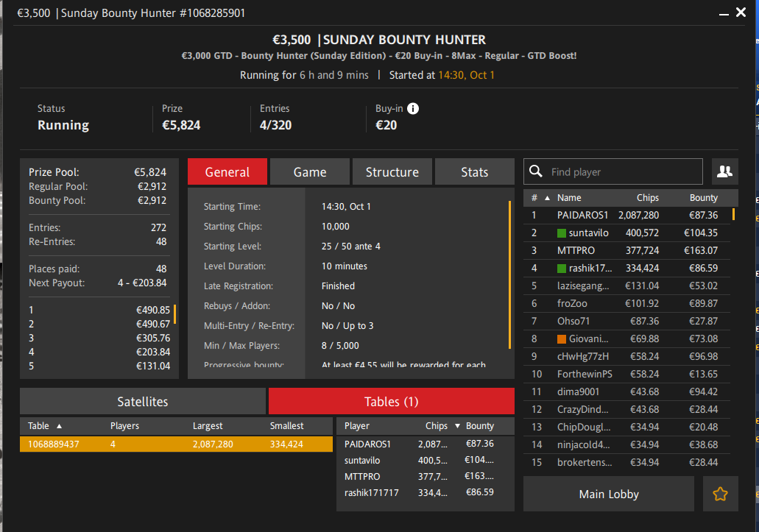Click the start time 14:30, Oct 1 link
The image size is (759, 532).
click(x=466, y=75)
